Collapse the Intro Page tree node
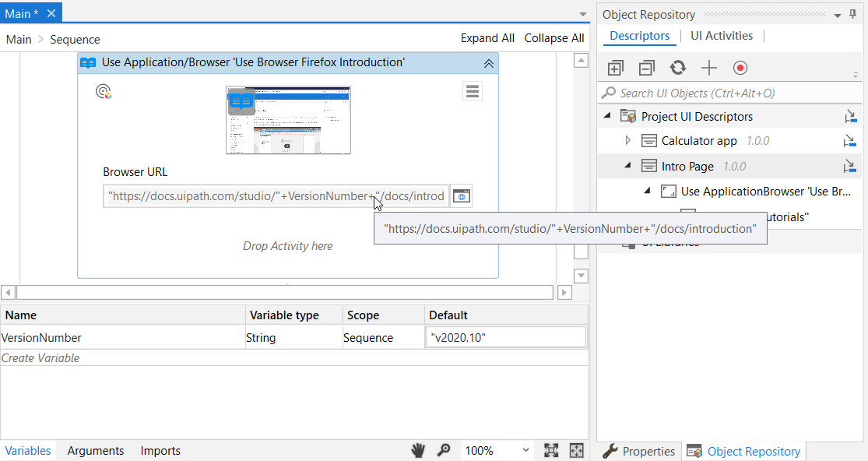The width and height of the screenshot is (868, 461). click(x=627, y=165)
